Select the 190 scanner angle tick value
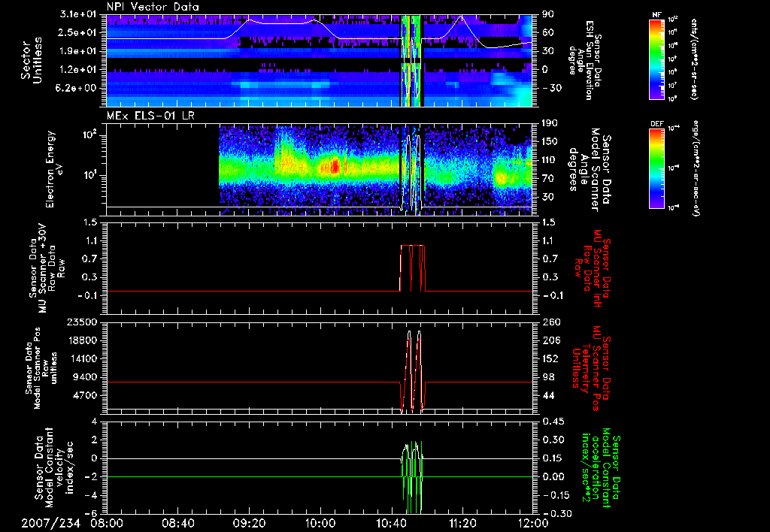The image size is (770, 532). coord(550,123)
